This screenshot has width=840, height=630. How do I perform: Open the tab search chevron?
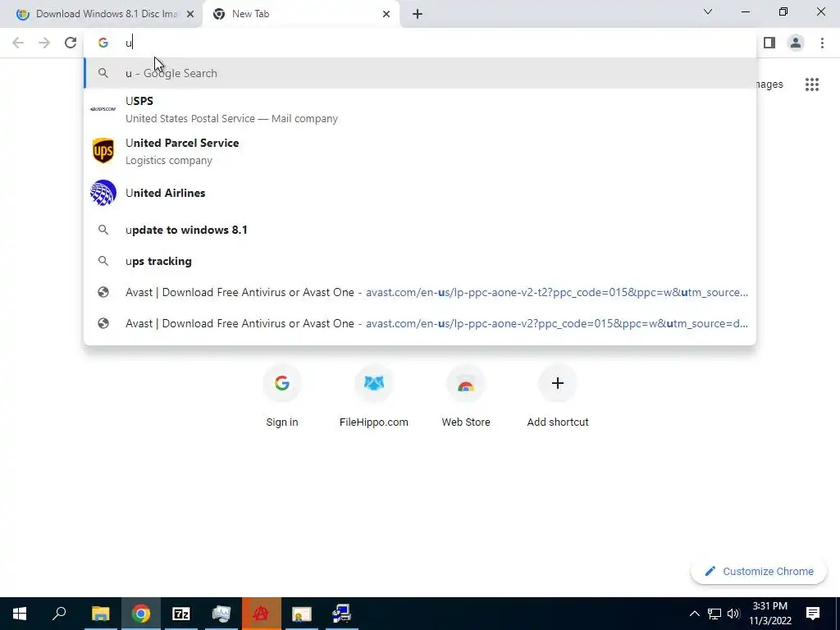point(708,11)
